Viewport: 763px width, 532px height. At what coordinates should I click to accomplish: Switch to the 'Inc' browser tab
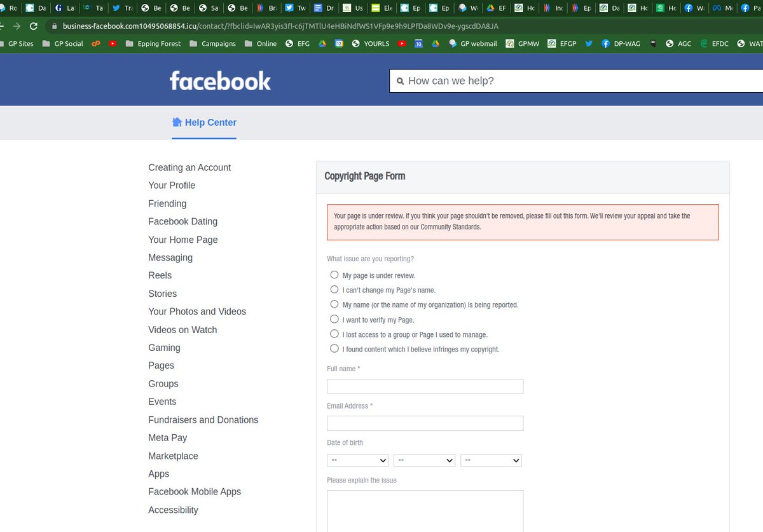click(x=552, y=8)
